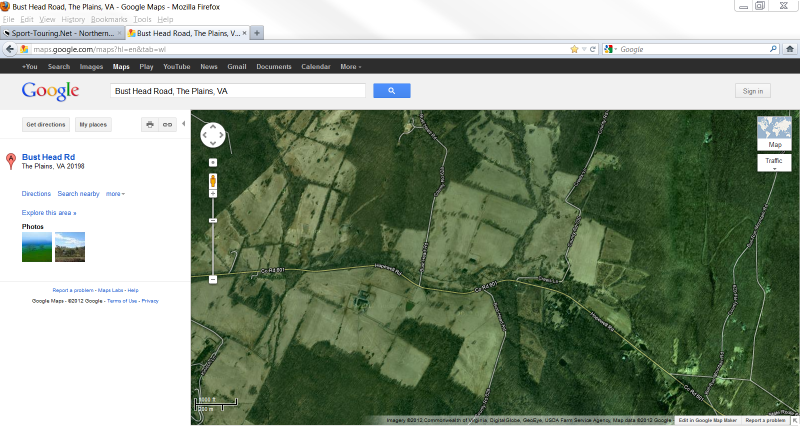
Task: Expand the more dropdown under the result
Action: point(115,194)
